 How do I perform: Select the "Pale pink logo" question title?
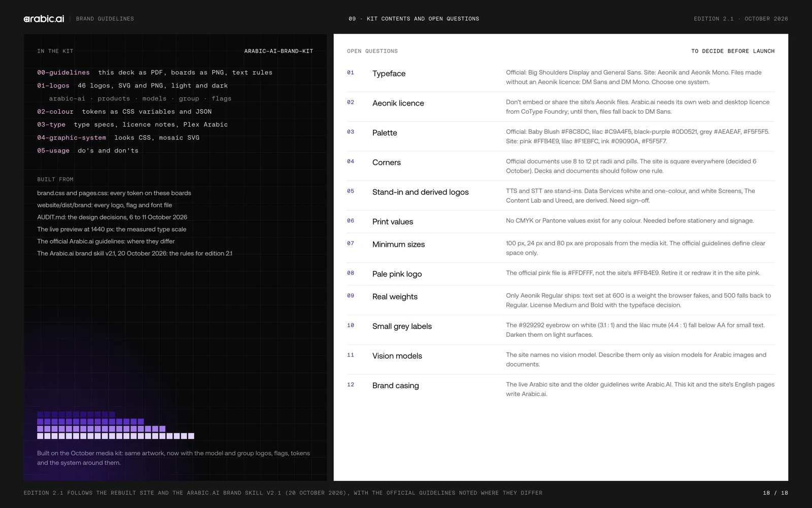tap(397, 274)
